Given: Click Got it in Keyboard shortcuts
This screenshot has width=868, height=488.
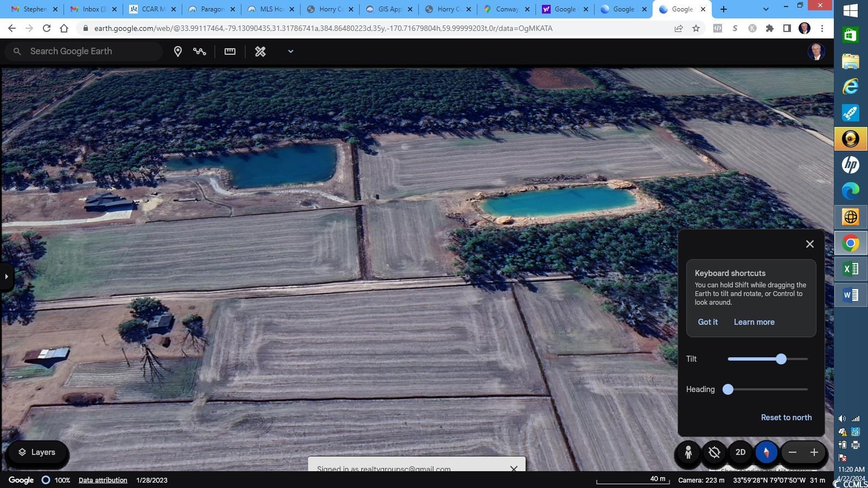Looking at the screenshot, I should click(x=707, y=322).
